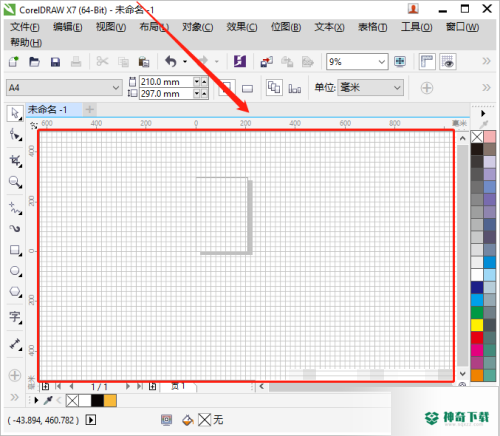The width and height of the screenshot is (500, 436).
Task: Open the 文件(F) menu
Action: click(25, 27)
